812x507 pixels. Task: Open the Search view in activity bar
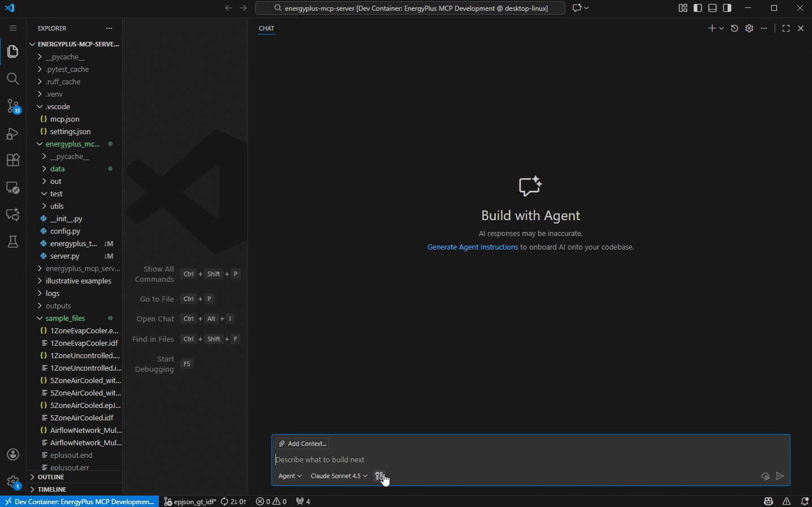pos(13,79)
